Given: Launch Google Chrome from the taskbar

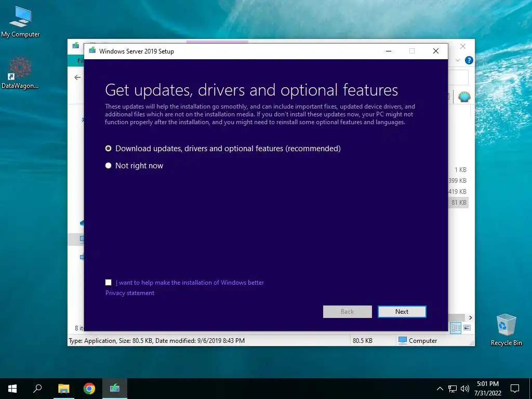Looking at the screenshot, I should (89, 389).
